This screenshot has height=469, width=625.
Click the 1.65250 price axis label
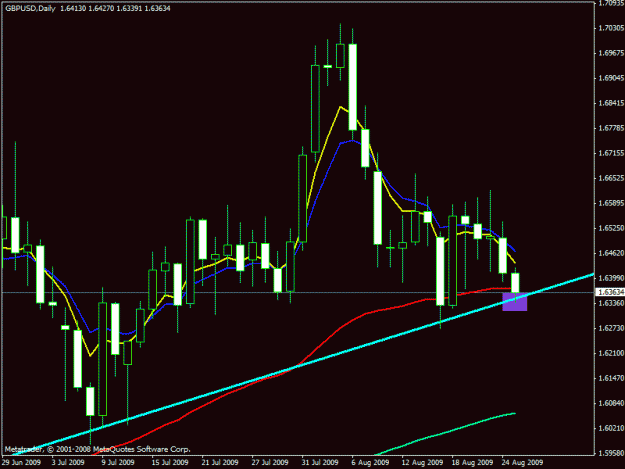click(611, 228)
